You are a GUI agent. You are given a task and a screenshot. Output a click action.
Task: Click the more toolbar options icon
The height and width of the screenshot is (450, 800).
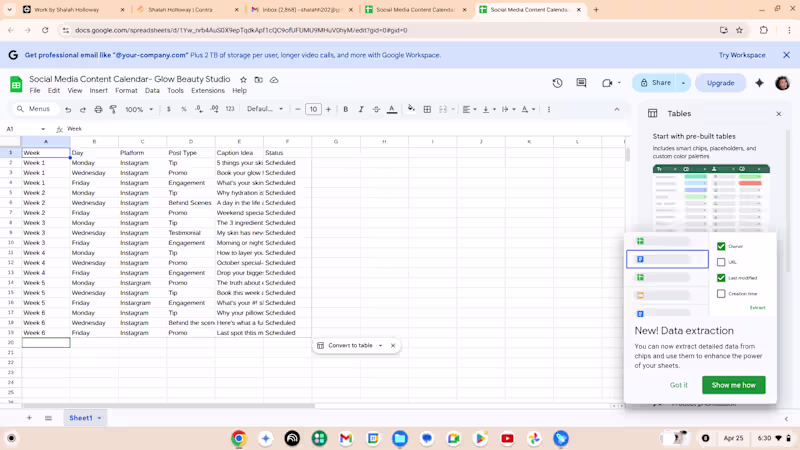point(548,109)
